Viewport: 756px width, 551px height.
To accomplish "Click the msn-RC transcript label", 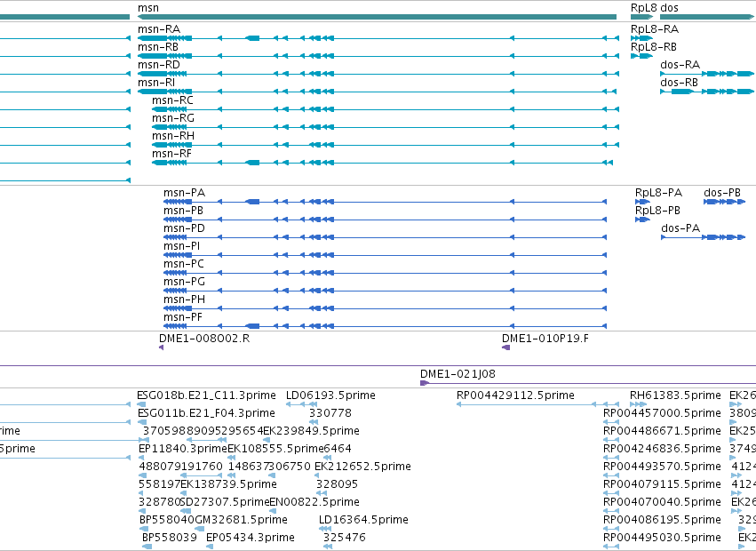I will (172, 100).
